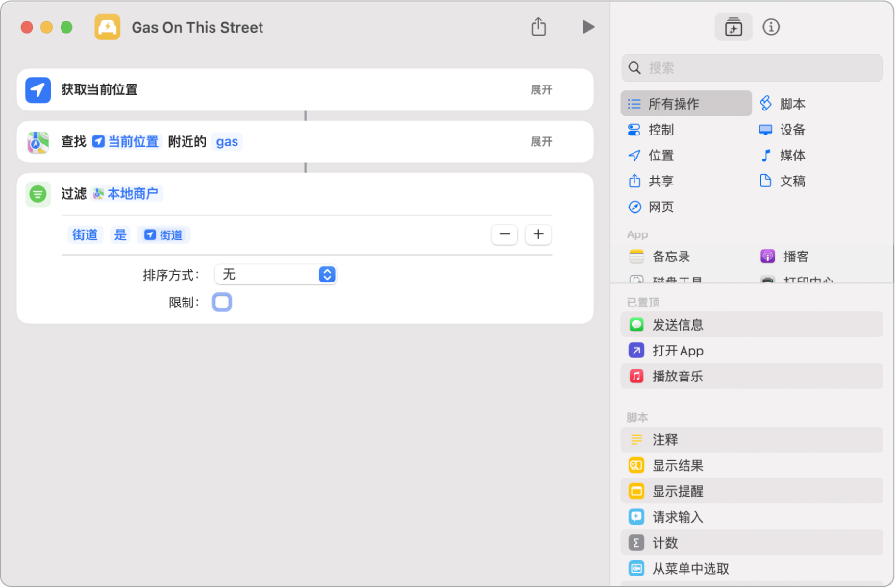Open the 控制 category
The image size is (895, 588).
[x=651, y=130]
